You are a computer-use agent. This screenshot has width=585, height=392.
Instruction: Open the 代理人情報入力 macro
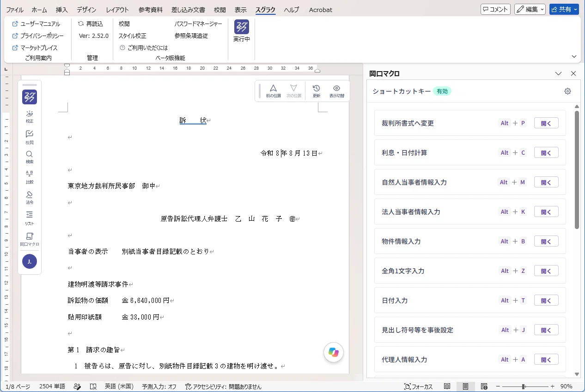click(x=546, y=360)
